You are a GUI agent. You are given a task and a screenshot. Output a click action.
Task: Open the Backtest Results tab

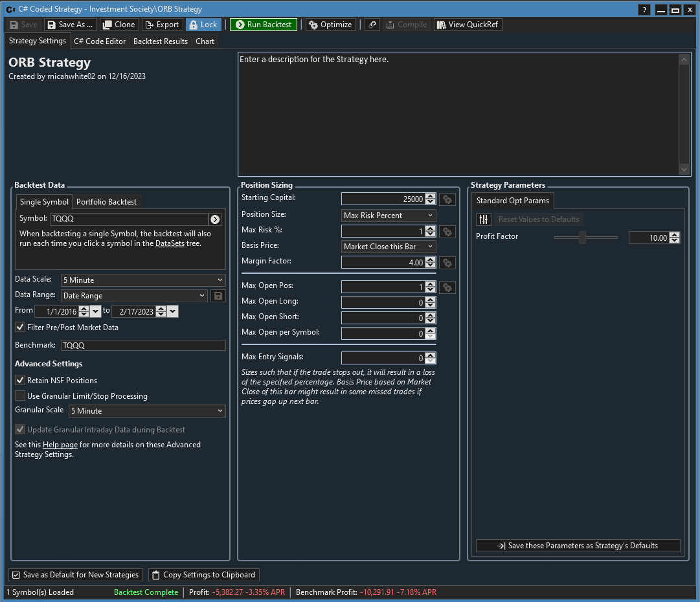(x=161, y=41)
